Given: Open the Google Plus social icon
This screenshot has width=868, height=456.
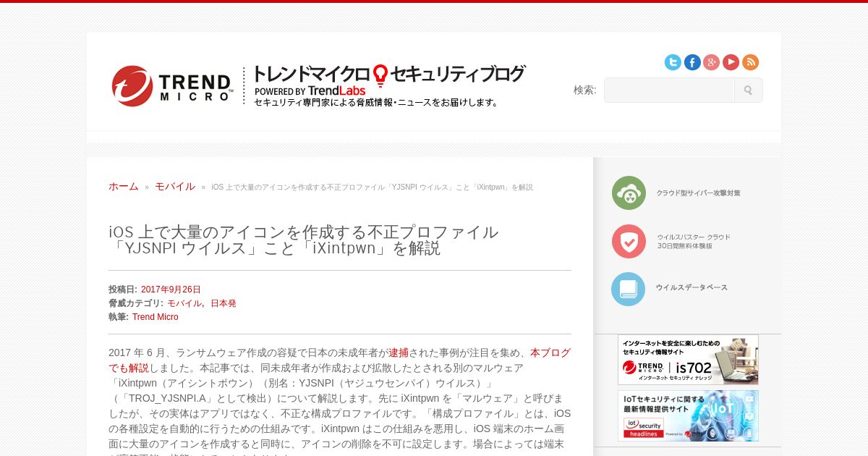Looking at the screenshot, I should tap(712, 62).
